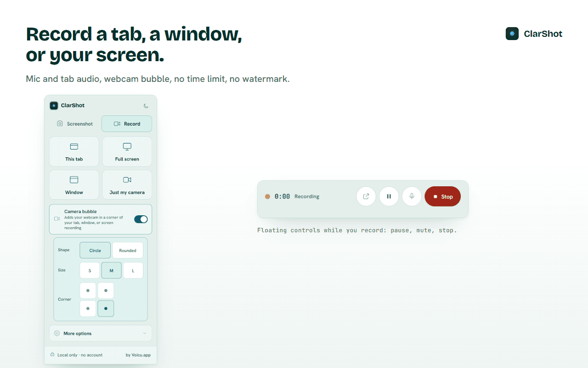Expand More options with the chevron
Image resolution: width=588 pixels, height=368 pixels.
point(145,333)
